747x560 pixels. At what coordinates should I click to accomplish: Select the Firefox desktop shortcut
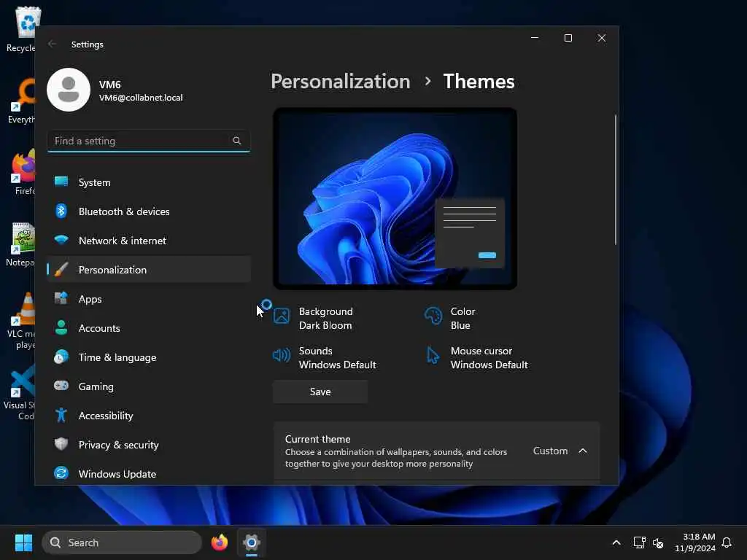pyautogui.click(x=24, y=172)
